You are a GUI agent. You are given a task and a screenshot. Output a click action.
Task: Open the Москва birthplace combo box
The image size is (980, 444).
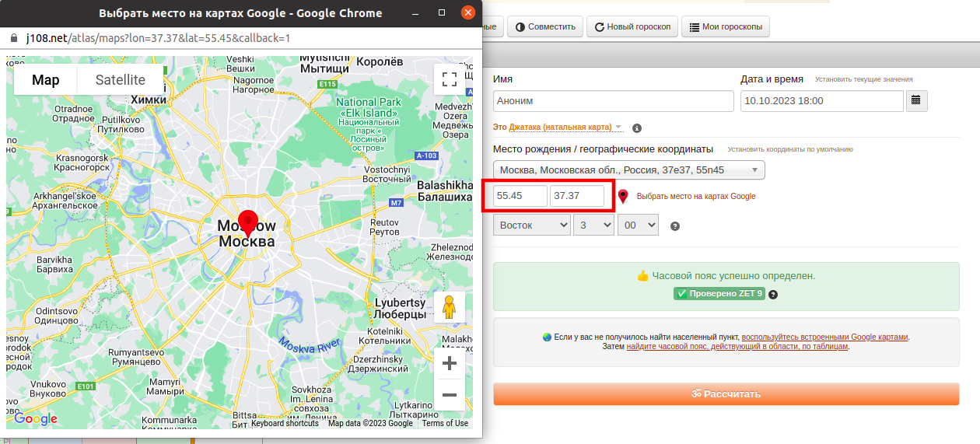click(628, 170)
